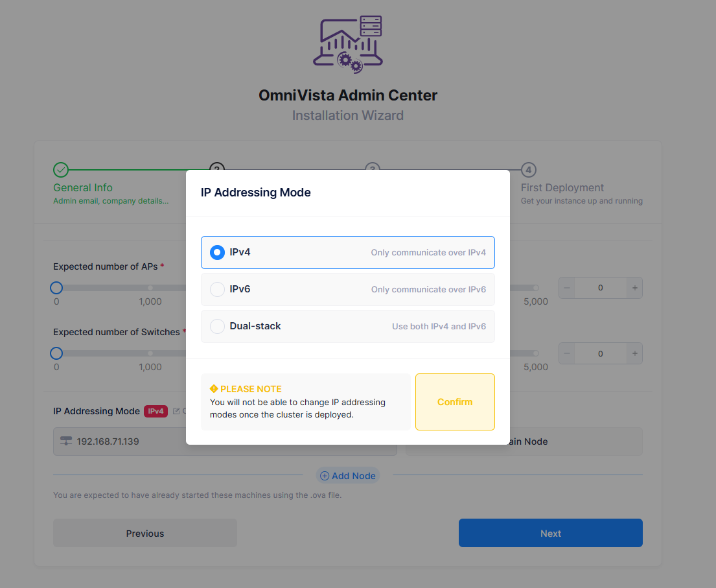The height and width of the screenshot is (588, 716).
Task: Decrease expected APs with minus stepper
Action: pos(567,288)
